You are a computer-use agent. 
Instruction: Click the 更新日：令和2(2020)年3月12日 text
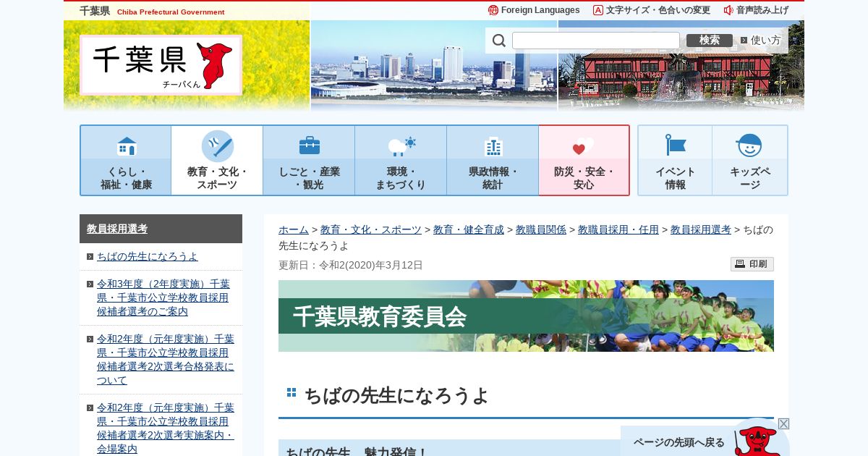[x=351, y=265]
